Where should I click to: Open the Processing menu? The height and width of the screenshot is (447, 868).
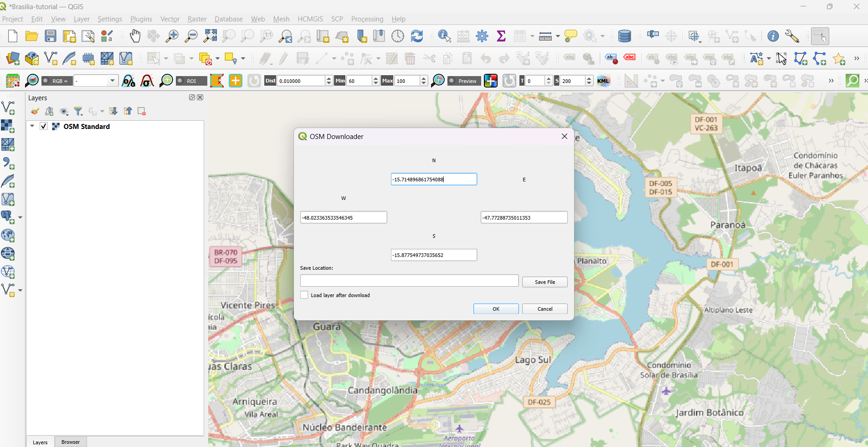pos(367,19)
